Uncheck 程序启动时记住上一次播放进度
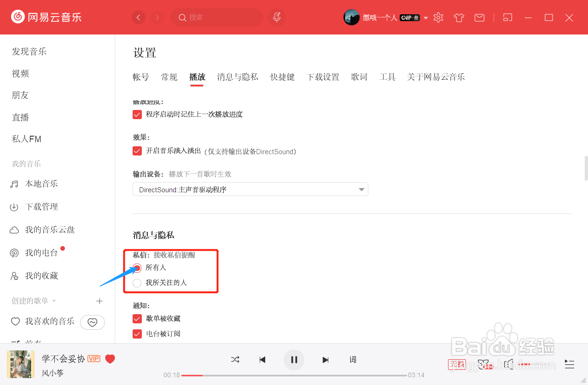Image resolution: width=588 pixels, height=385 pixels. coord(137,114)
